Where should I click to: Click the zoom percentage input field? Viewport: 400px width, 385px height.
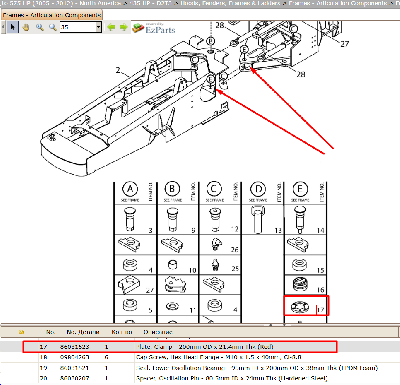(x=78, y=27)
